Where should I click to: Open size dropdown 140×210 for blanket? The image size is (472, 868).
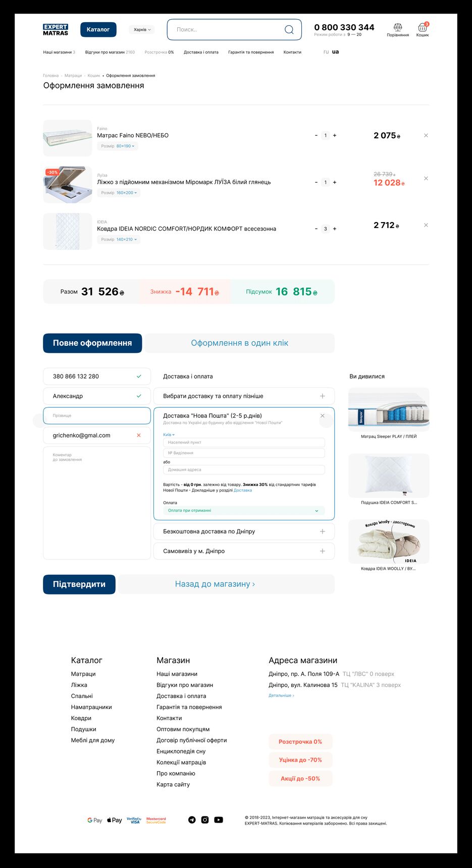(x=118, y=239)
